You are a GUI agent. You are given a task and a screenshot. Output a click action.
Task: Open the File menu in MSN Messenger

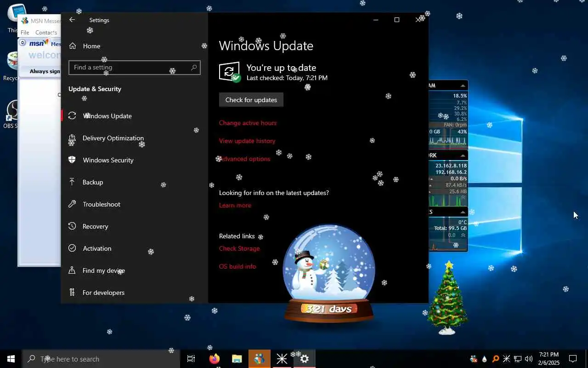click(25, 33)
